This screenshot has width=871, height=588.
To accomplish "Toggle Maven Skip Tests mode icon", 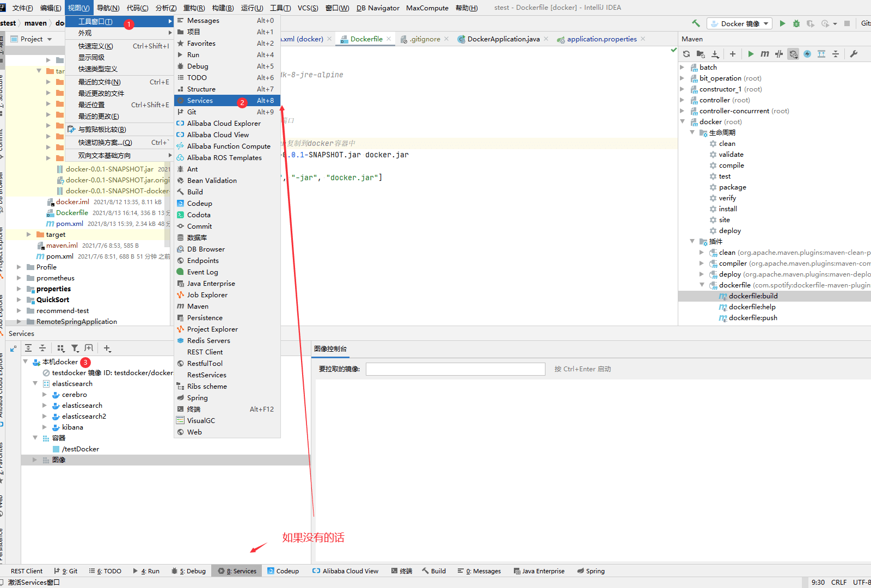I will [807, 54].
